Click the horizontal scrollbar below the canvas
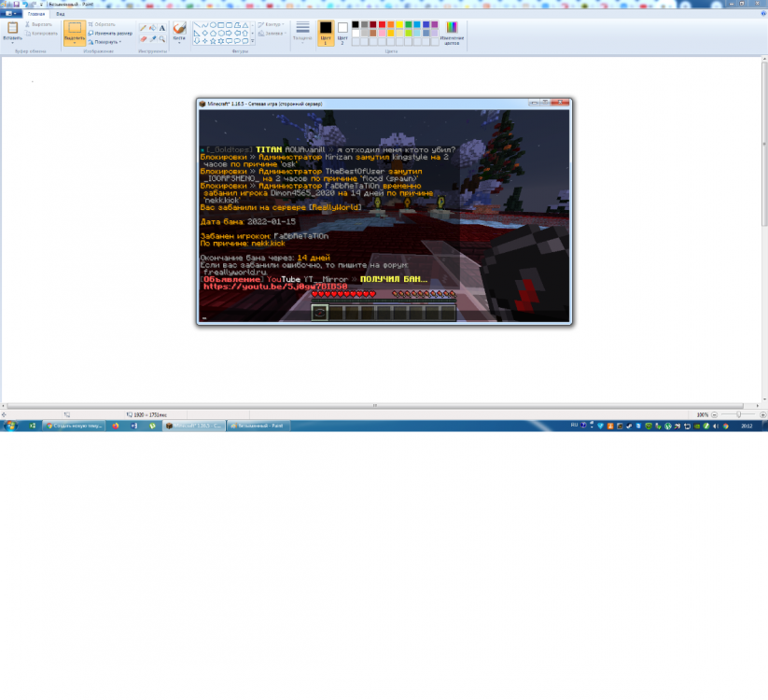 (x=375, y=406)
